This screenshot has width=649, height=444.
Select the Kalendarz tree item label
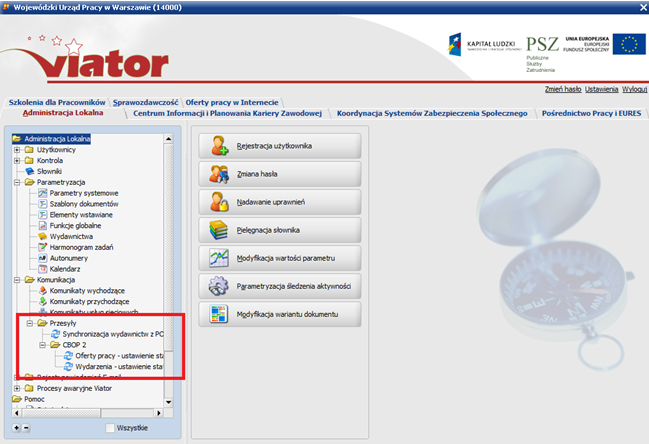tap(65, 269)
